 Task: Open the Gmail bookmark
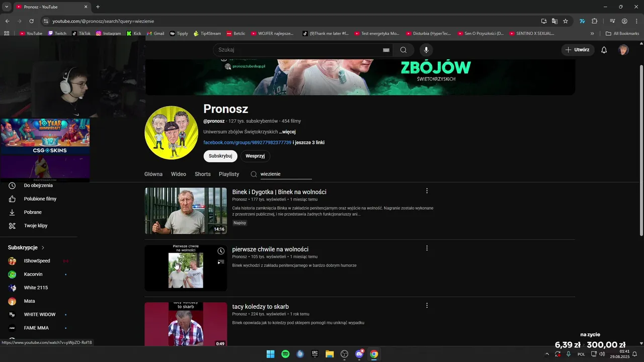pyautogui.click(x=155, y=34)
